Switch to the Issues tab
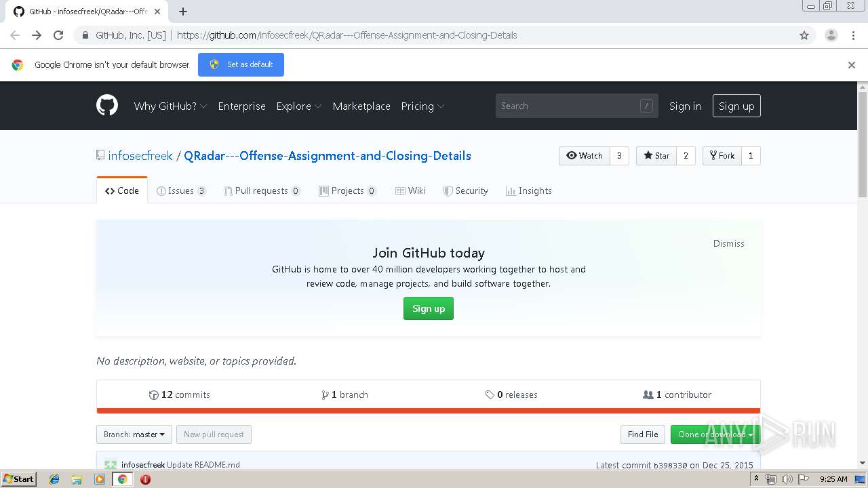Image resolution: width=868 pixels, height=488 pixels. (181, 190)
